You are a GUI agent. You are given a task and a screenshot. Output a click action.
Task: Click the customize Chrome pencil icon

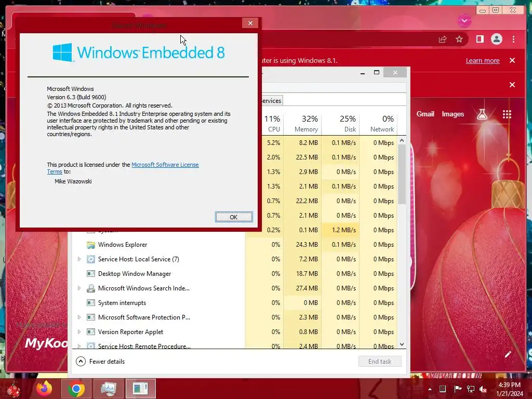(x=508, y=354)
